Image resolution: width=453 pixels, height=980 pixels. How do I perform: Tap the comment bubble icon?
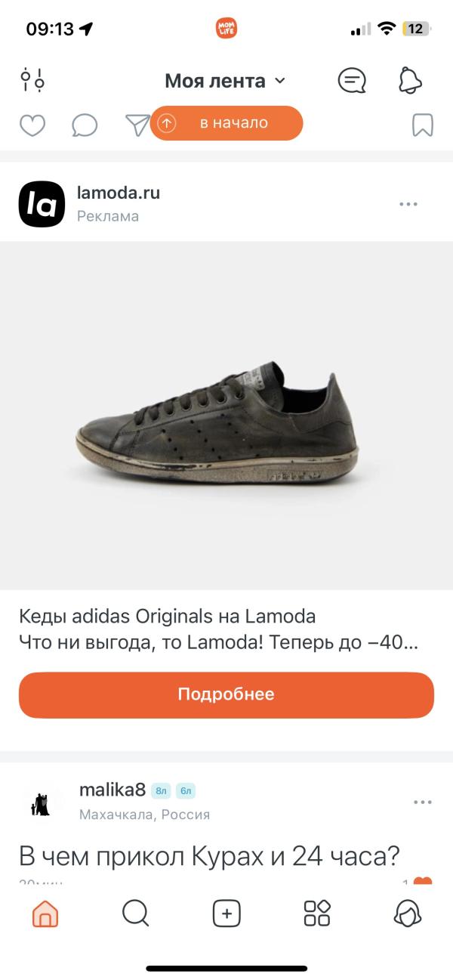coord(85,125)
